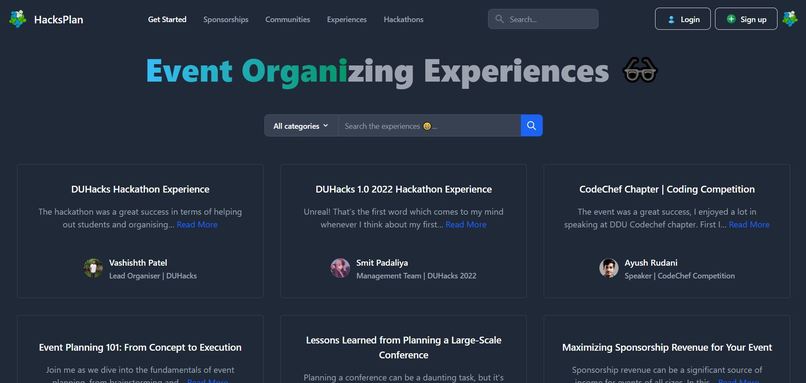806x383 pixels.
Task: Click Lead Organiser | DUHacks text
Action: pyautogui.click(x=153, y=276)
